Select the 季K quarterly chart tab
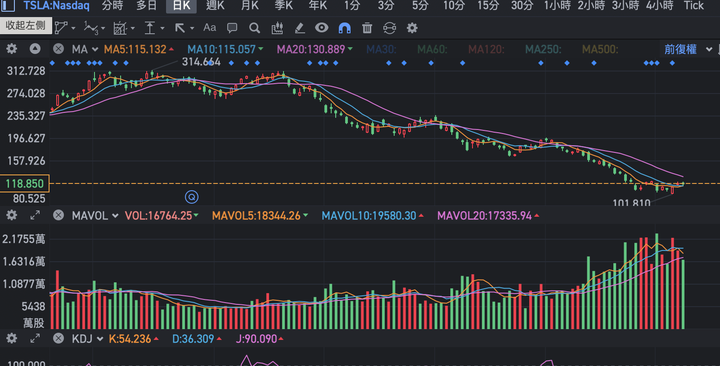 click(x=284, y=6)
